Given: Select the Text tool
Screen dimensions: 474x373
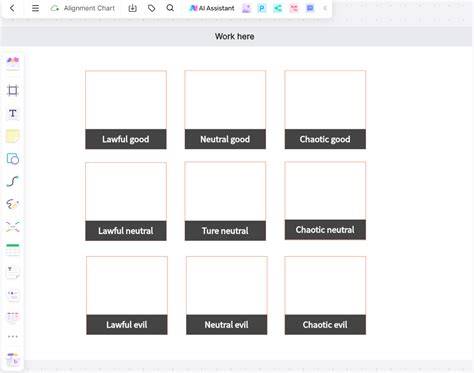Looking at the screenshot, I should (13, 113).
